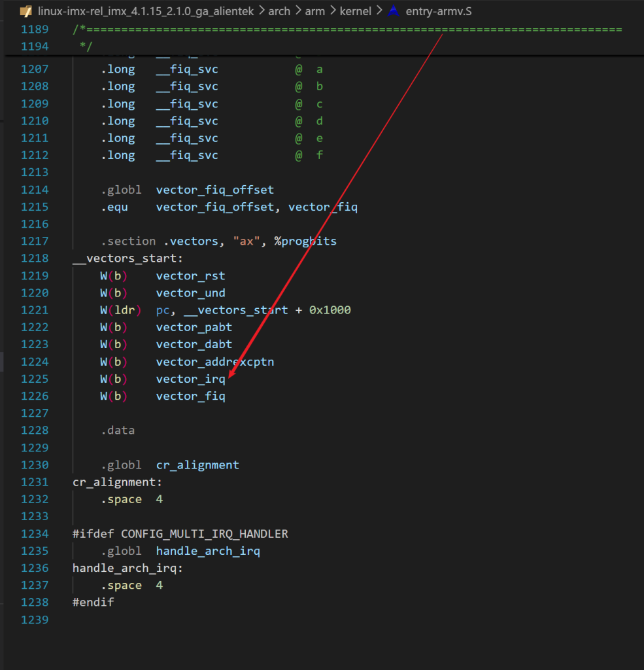The height and width of the screenshot is (670, 644).
Task: Click the @ e comment on line 1211
Action: [x=309, y=139]
